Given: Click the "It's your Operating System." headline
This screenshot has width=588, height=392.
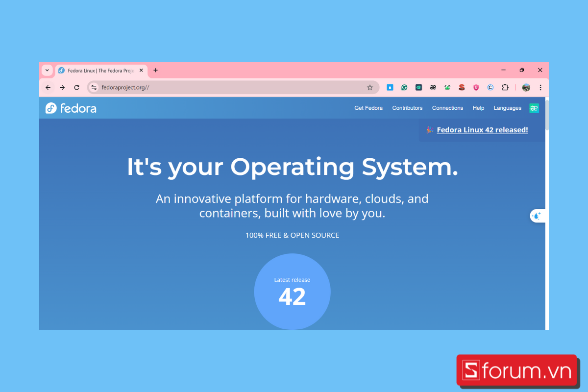Looking at the screenshot, I should 293,167.
